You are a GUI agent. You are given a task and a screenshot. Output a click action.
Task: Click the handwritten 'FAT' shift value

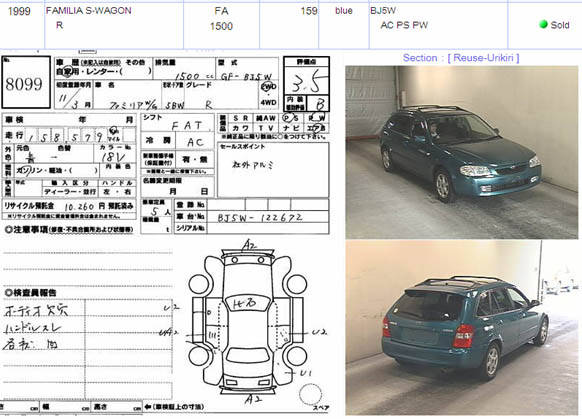(187, 126)
